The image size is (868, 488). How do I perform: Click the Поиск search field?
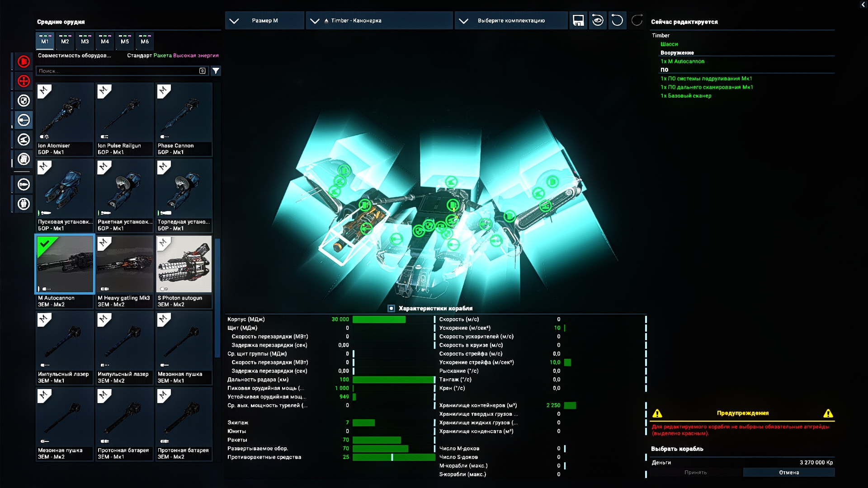(x=122, y=71)
